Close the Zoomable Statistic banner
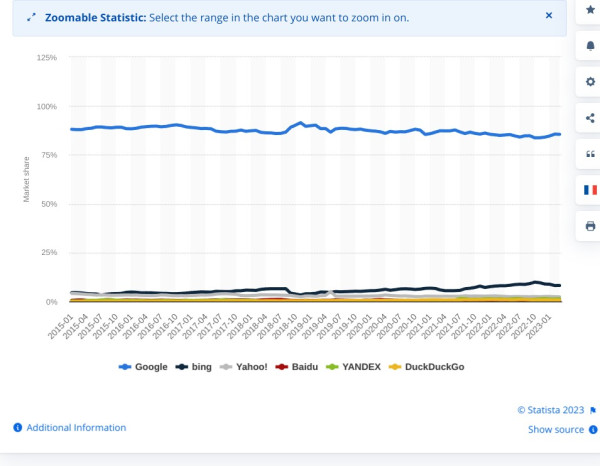Image resolution: width=600 pixels, height=466 pixels. (549, 15)
